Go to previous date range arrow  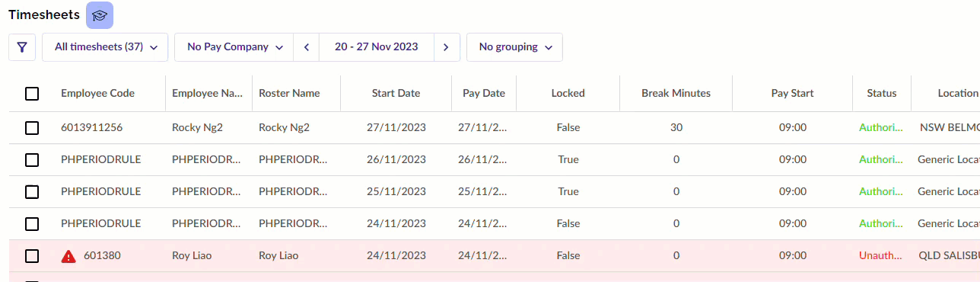[307, 47]
